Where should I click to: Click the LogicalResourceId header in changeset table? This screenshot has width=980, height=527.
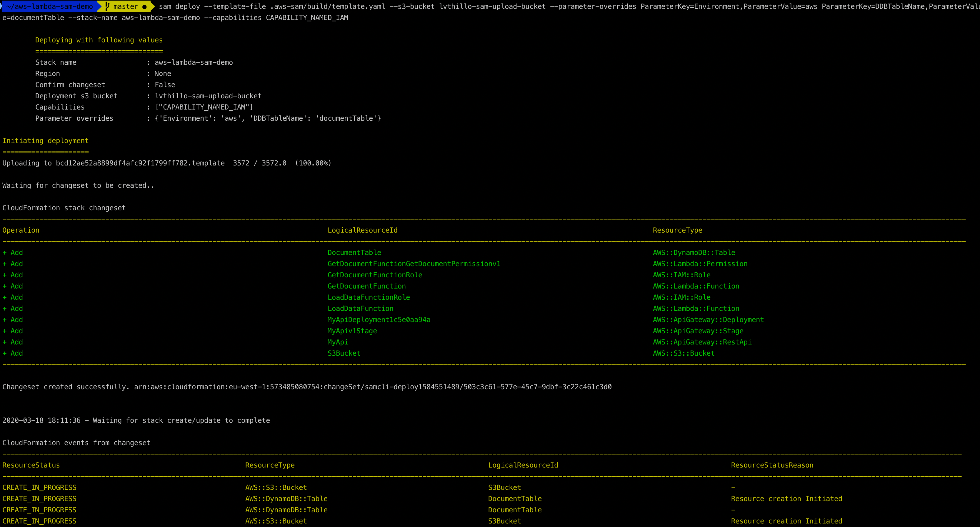[362, 230]
